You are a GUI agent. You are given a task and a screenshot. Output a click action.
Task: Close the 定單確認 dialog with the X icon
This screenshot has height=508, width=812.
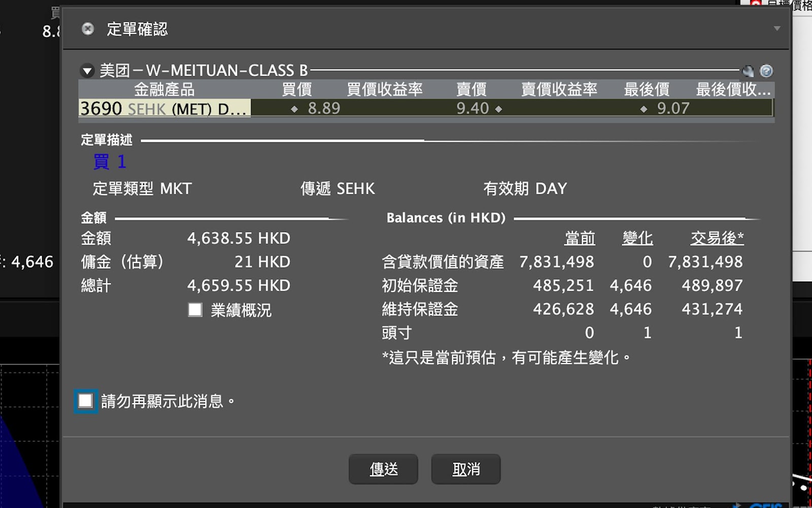(x=88, y=29)
